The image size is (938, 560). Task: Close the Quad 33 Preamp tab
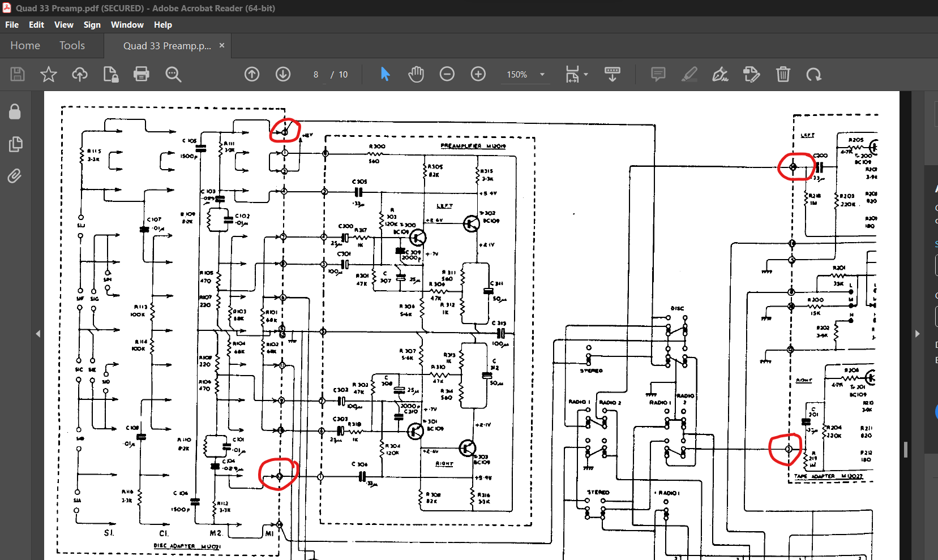[222, 45]
